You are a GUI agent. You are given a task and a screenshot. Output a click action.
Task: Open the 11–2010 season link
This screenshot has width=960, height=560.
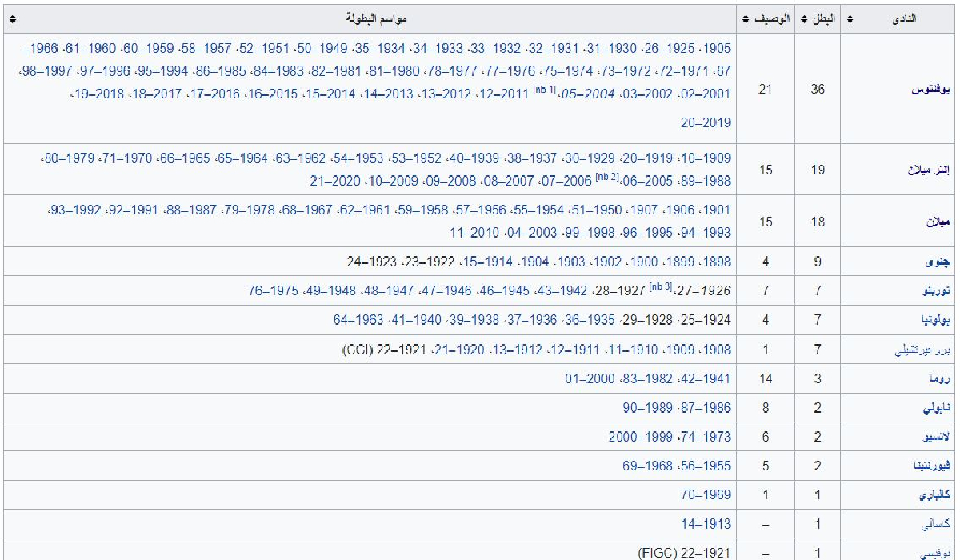(x=475, y=233)
